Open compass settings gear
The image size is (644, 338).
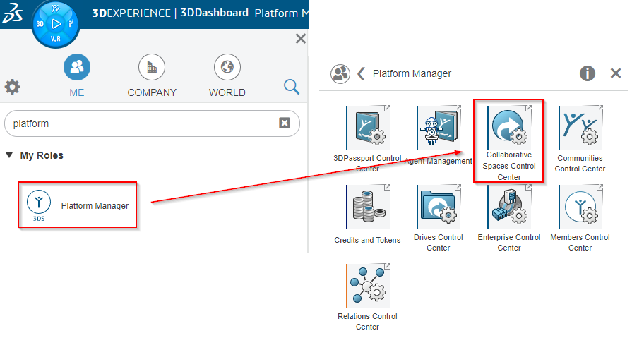12,87
